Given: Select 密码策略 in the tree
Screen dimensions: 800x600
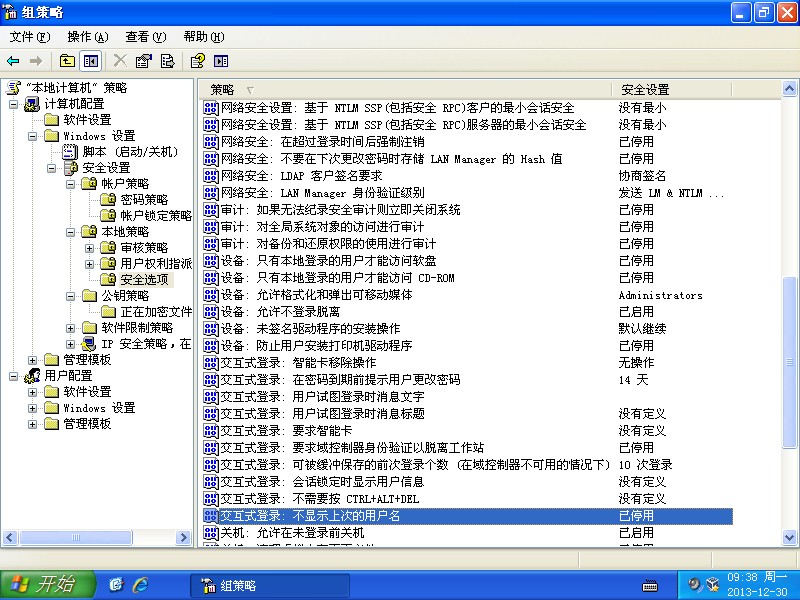Looking at the screenshot, I should tap(143, 200).
